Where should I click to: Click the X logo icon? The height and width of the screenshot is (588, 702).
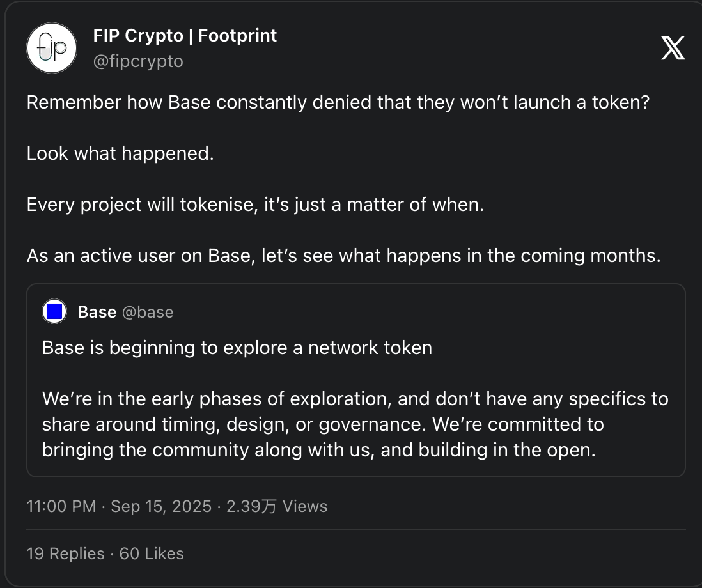[x=673, y=48]
